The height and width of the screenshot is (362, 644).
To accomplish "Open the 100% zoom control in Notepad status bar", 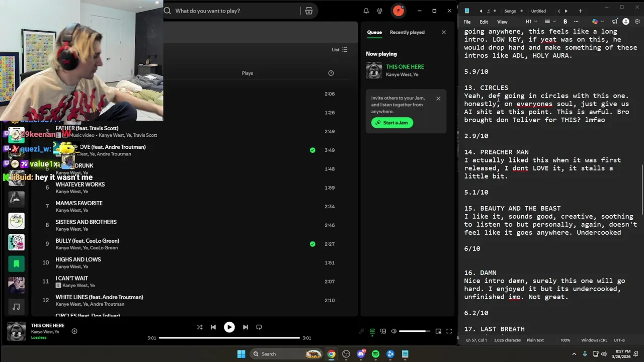I will pos(566,340).
